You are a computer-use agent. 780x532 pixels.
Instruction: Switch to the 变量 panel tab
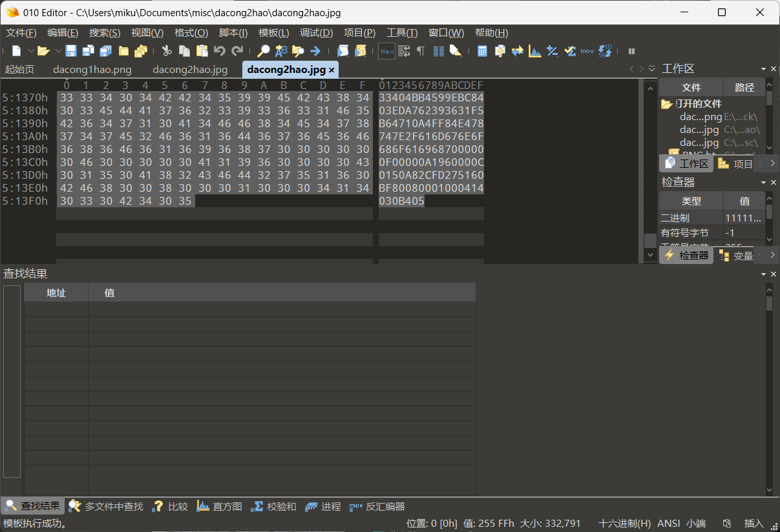point(735,256)
